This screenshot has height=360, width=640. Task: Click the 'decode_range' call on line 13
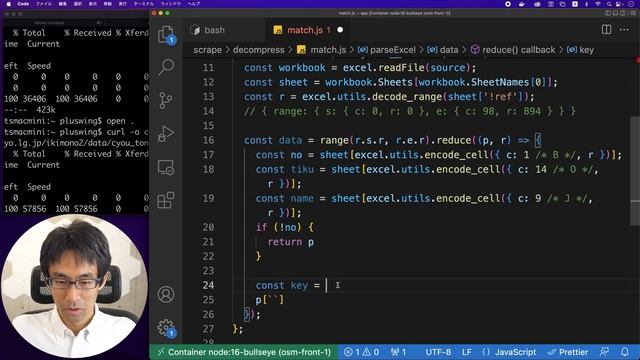tap(407, 97)
